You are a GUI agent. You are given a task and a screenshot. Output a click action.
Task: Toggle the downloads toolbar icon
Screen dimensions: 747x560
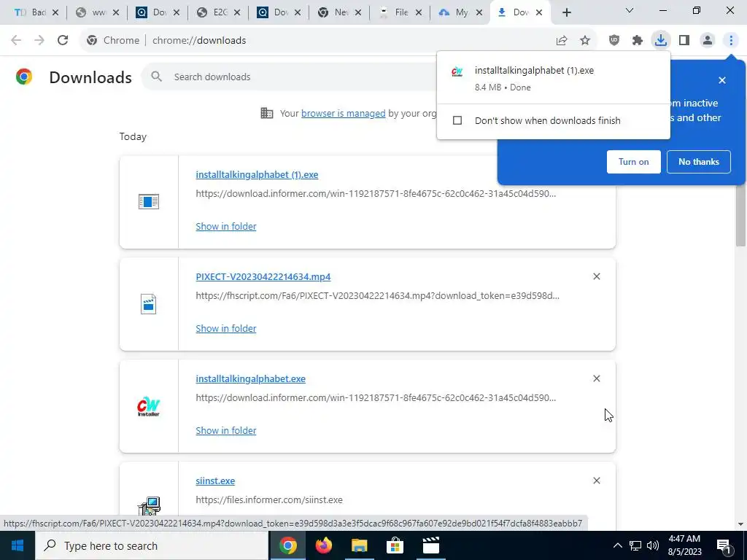[x=661, y=41]
